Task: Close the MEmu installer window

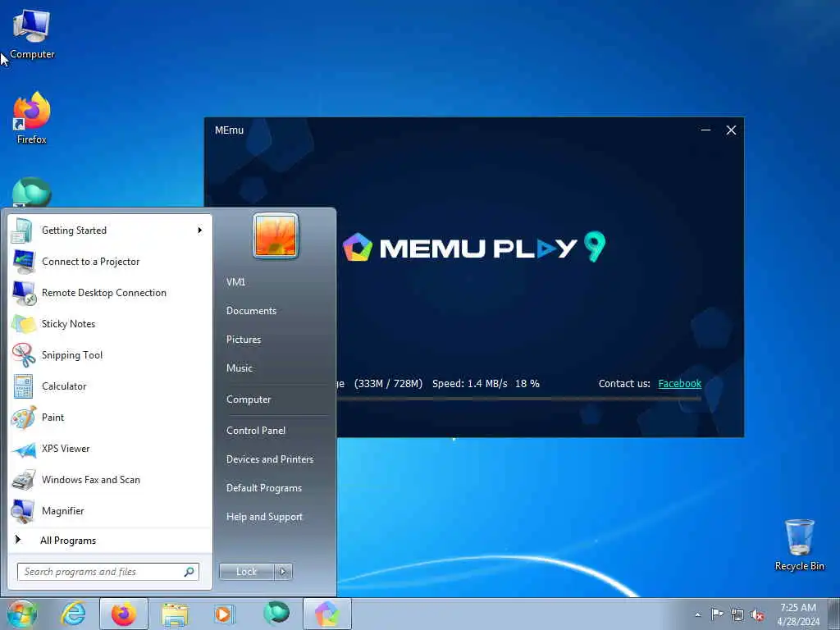Action: point(731,130)
